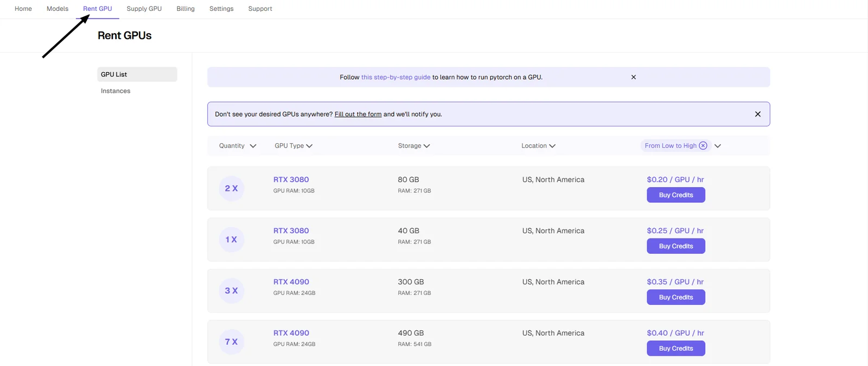The width and height of the screenshot is (868, 366).
Task: Buy Credits for the $0.20 RTX 3080
Action: pos(676,195)
